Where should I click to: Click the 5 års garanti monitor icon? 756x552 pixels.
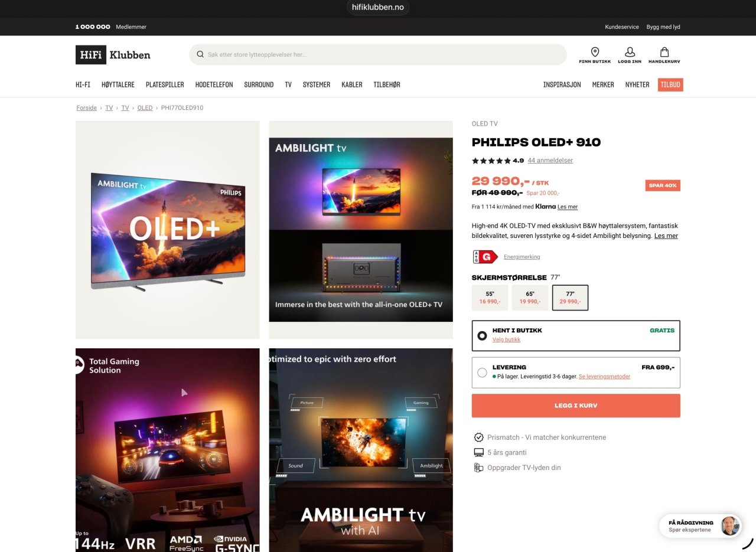(479, 453)
